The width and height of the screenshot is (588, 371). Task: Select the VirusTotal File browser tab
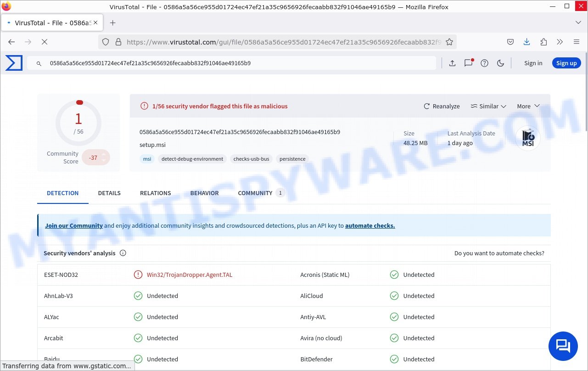(x=52, y=22)
